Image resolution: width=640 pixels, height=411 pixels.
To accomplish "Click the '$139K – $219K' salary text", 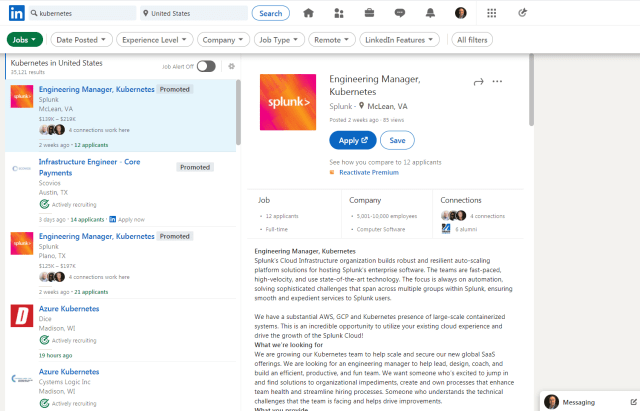I will click(58, 119).
